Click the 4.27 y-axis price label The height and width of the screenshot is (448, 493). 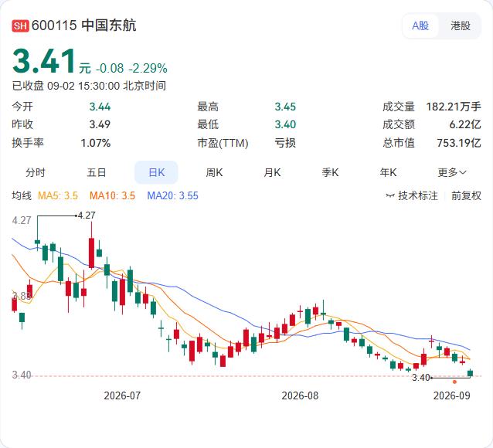pyautogui.click(x=22, y=220)
